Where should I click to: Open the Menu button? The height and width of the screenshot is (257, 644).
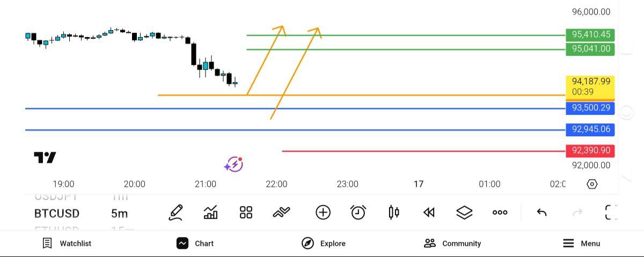pos(582,243)
